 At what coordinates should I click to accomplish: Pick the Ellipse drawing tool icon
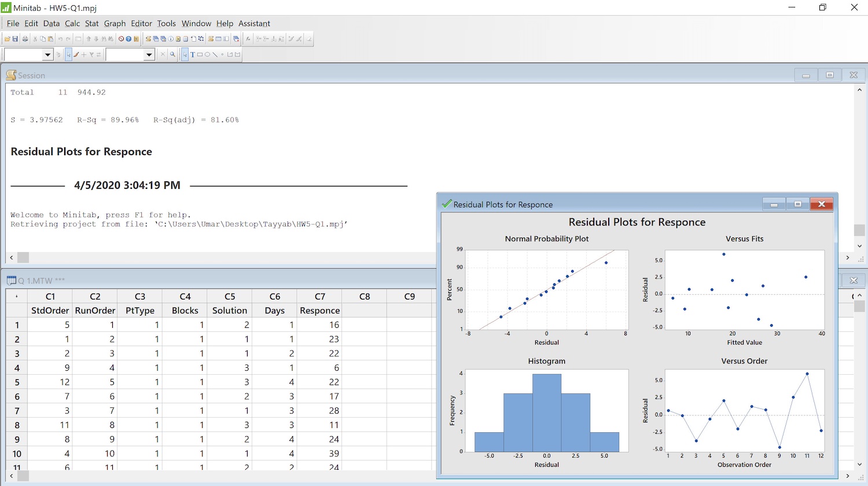pos(207,54)
